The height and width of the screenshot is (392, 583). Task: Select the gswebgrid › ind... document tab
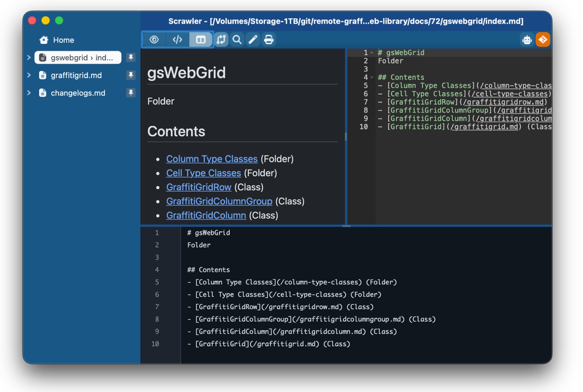(x=78, y=57)
